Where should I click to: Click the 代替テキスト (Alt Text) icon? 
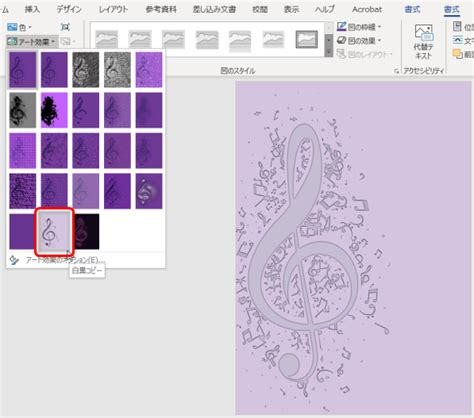[423, 42]
